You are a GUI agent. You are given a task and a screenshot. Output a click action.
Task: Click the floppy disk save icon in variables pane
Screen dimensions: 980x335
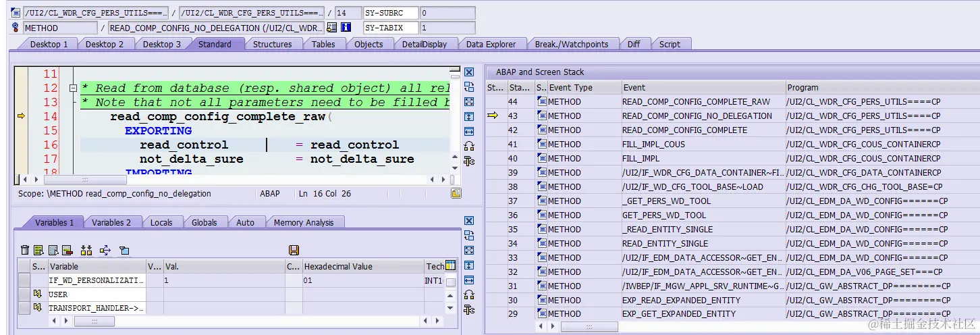[x=294, y=251]
